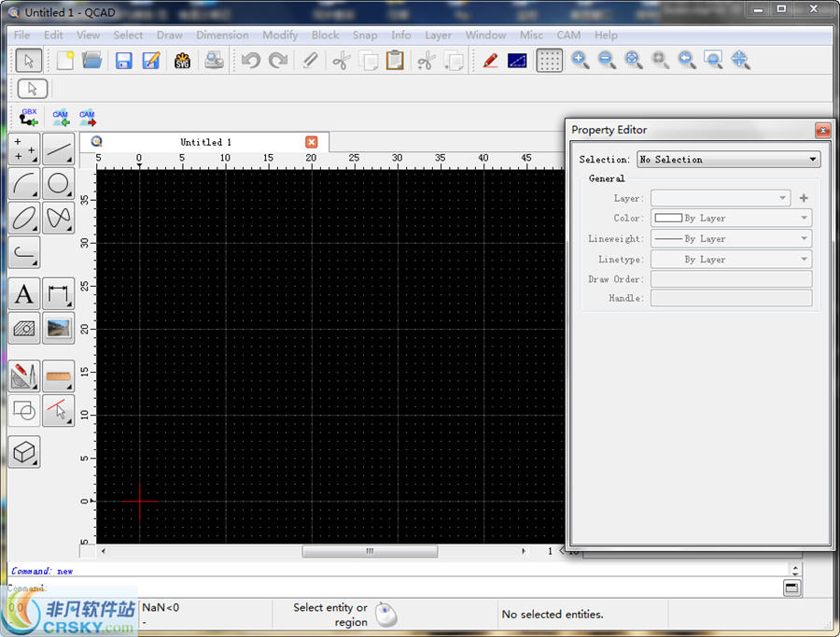The image size is (840, 637).
Task: Toggle grid visibility on the toolbar
Action: [x=549, y=59]
